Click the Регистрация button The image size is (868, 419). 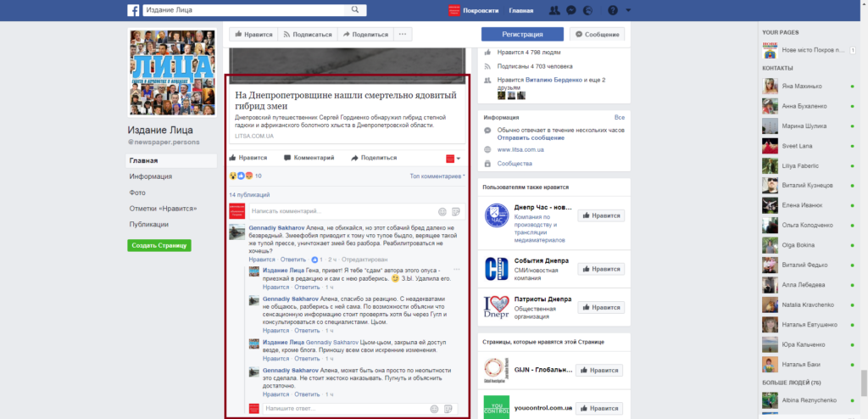(x=522, y=35)
